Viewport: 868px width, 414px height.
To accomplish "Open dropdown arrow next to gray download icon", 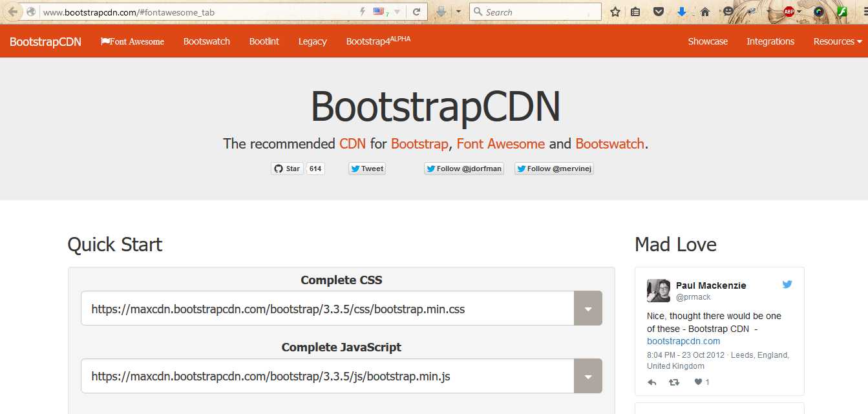I will [458, 12].
